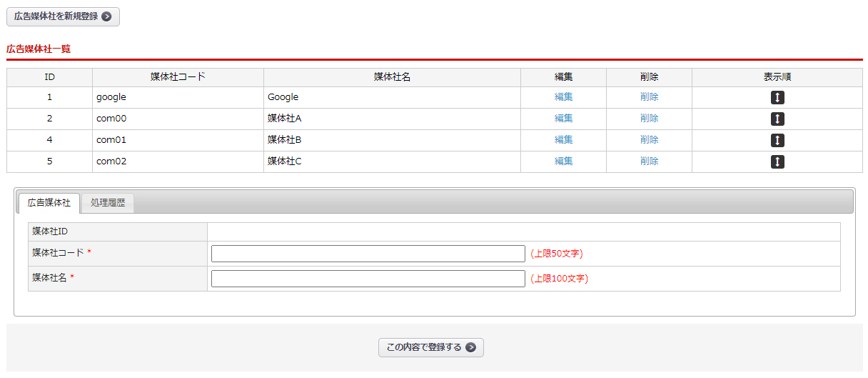Edit the Google row via 編集 link

(563, 97)
